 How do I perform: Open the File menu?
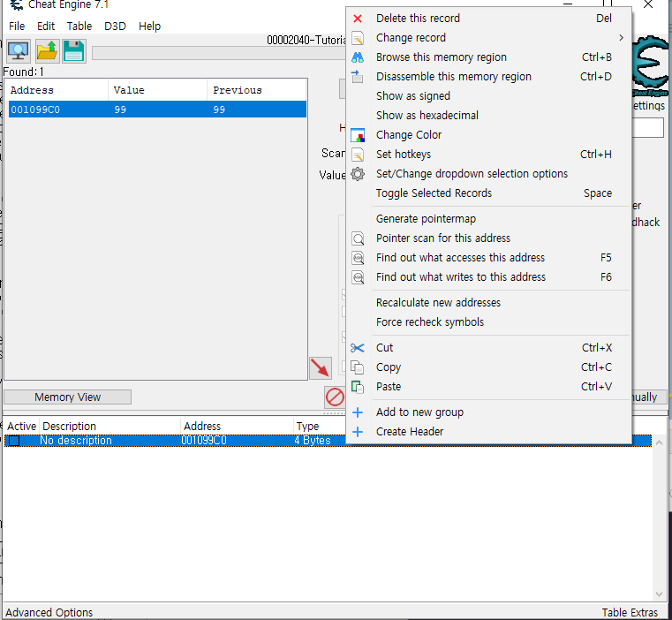click(17, 26)
